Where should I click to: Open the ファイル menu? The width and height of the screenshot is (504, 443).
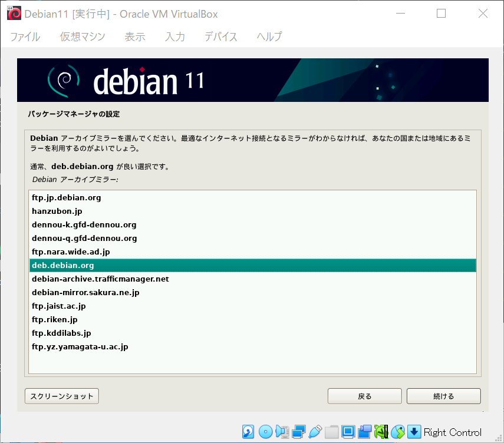(25, 37)
